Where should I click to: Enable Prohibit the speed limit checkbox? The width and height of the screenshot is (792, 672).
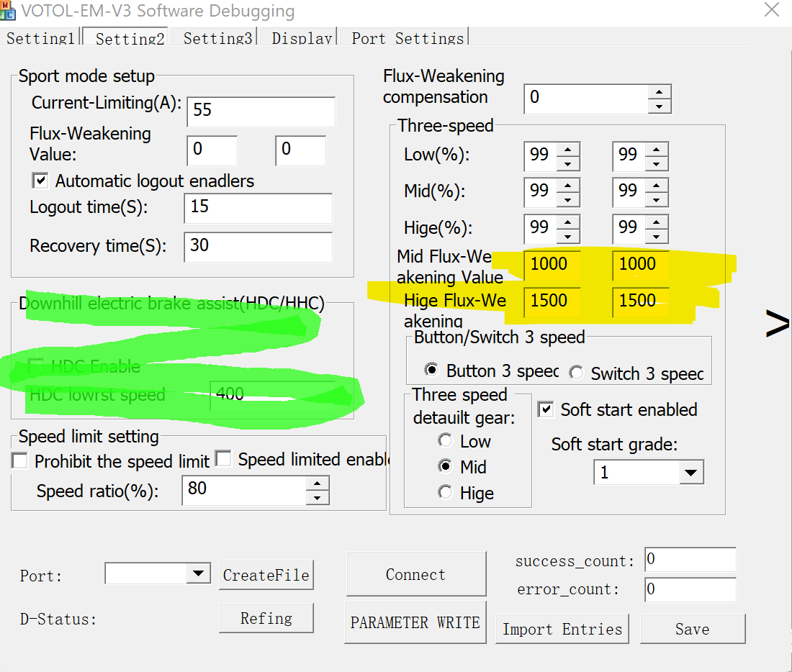coord(20,460)
